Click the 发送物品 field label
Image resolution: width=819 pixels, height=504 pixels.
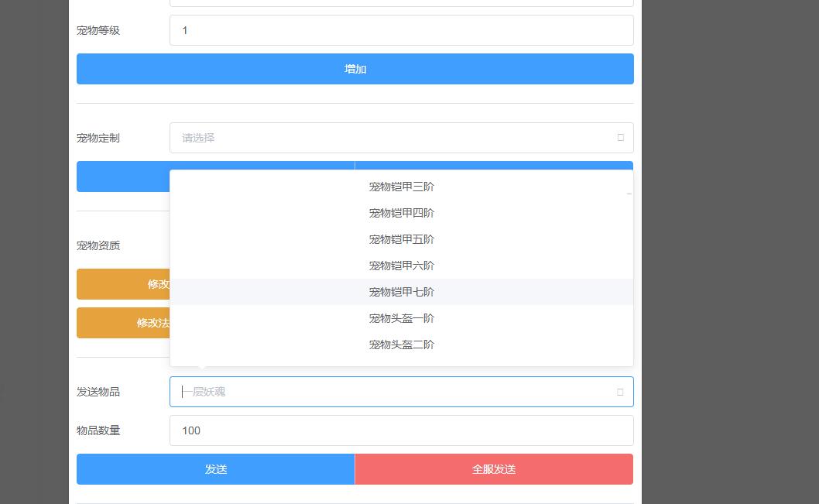98,392
